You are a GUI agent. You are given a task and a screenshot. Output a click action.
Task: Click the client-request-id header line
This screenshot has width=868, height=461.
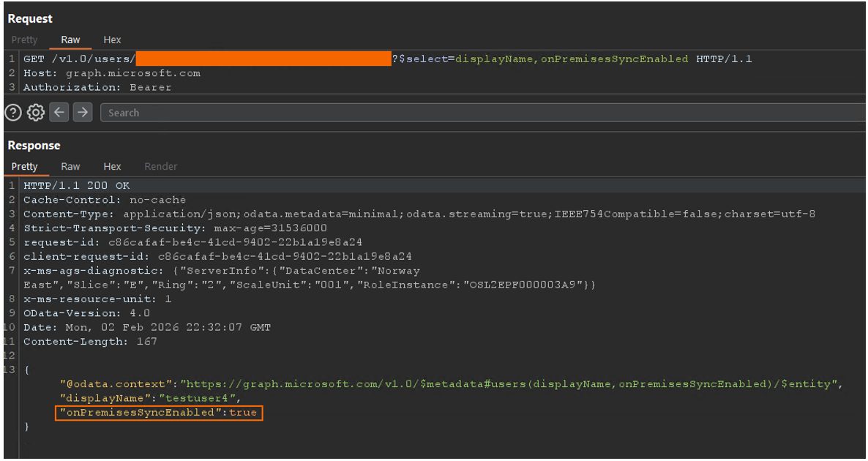pyautogui.click(x=217, y=257)
